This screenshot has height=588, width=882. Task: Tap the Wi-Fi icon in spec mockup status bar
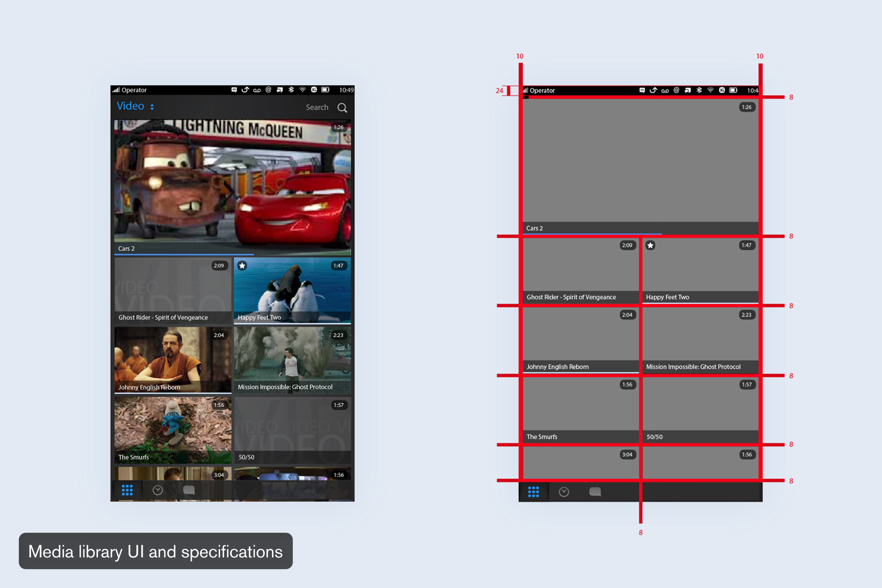(x=710, y=90)
